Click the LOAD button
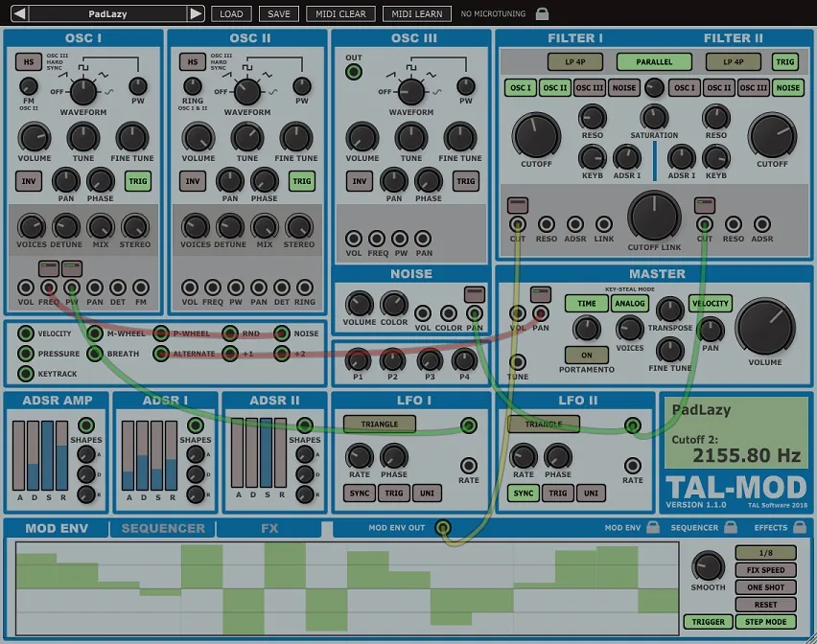This screenshot has width=817, height=644. coord(231,14)
